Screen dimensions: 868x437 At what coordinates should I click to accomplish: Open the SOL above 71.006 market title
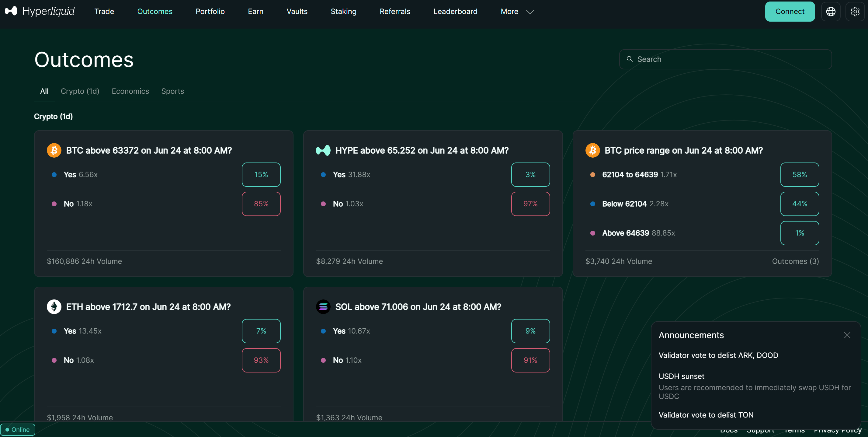click(418, 307)
